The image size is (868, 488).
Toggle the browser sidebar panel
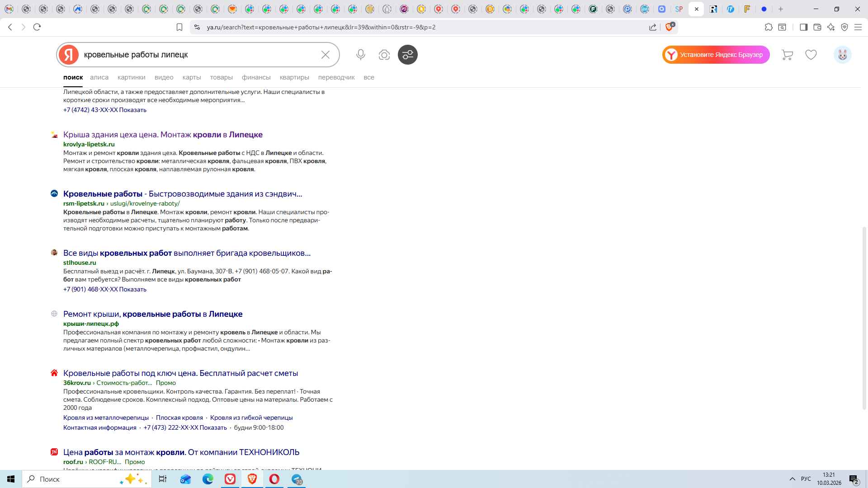tap(803, 27)
